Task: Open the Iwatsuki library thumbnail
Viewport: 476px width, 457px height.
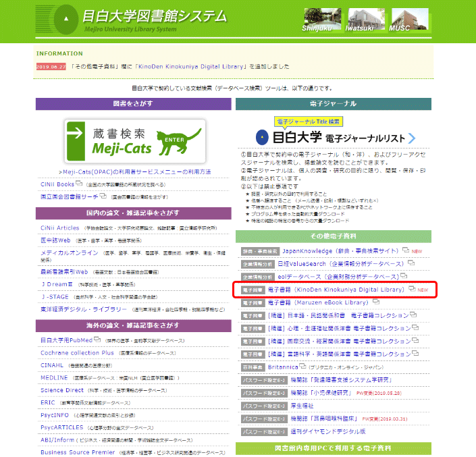Action: [x=366, y=20]
